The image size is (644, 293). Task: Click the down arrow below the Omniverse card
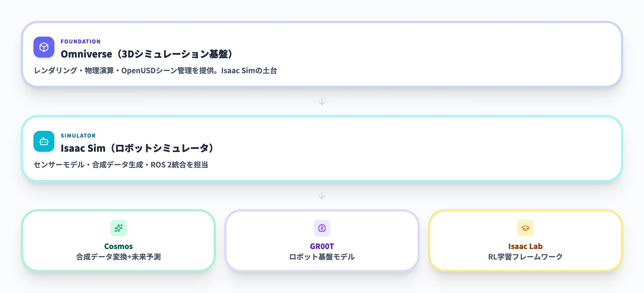coord(322,102)
